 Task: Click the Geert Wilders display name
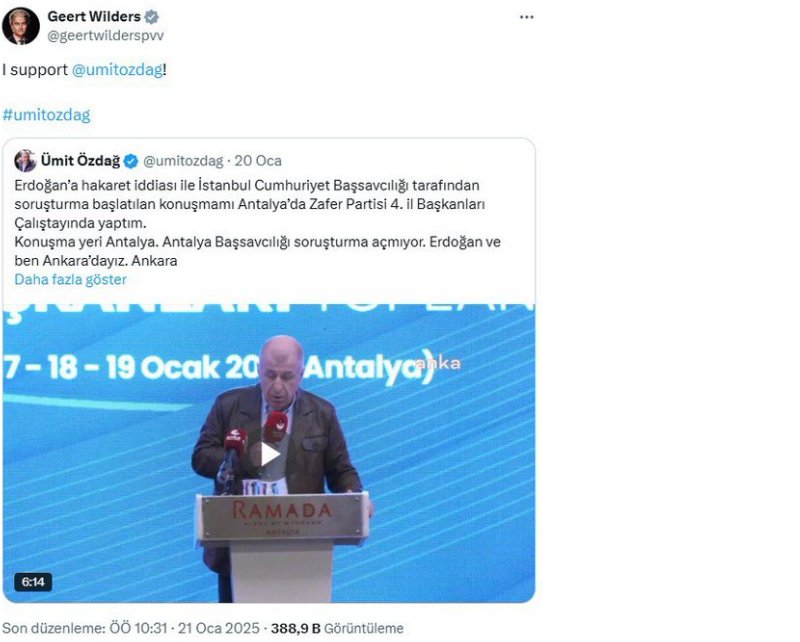[94, 16]
